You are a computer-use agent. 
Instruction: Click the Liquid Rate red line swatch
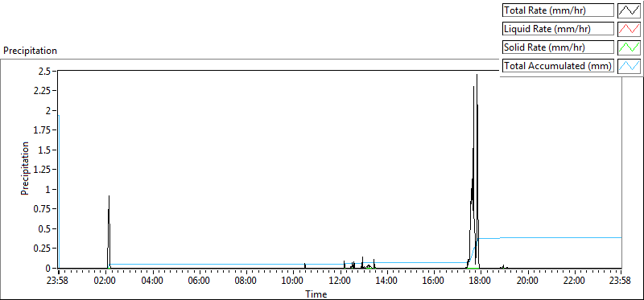629,29
